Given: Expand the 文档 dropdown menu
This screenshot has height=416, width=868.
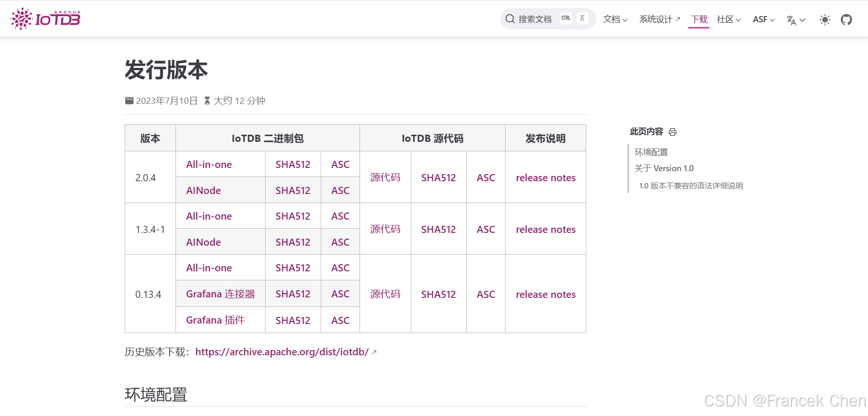Looking at the screenshot, I should tap(615, 19).
